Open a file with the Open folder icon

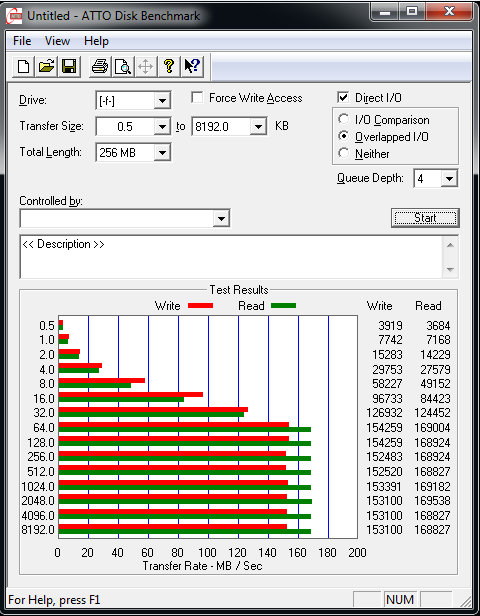46,66
